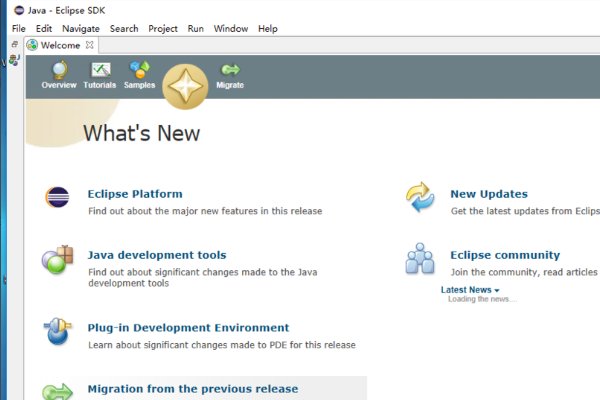The height and width of the screenshot is (400, 600).
Task: Click the Java development tools icon
Action: pyautogui.click(x=57, y=259)
